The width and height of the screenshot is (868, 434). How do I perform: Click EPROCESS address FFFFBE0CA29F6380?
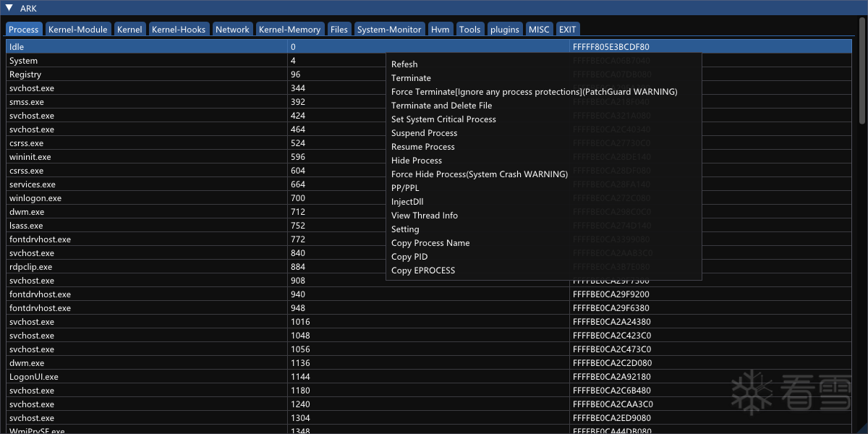coord(611,308)
